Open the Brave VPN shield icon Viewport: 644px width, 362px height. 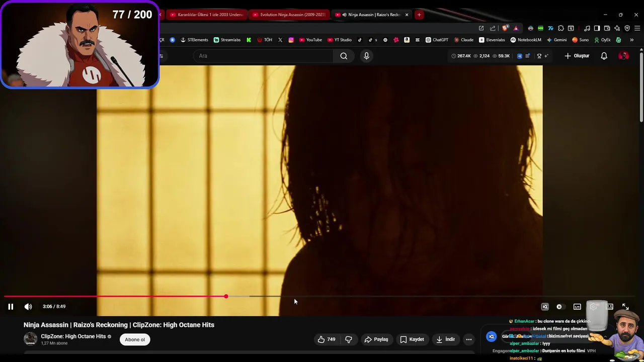pos(627,28)
